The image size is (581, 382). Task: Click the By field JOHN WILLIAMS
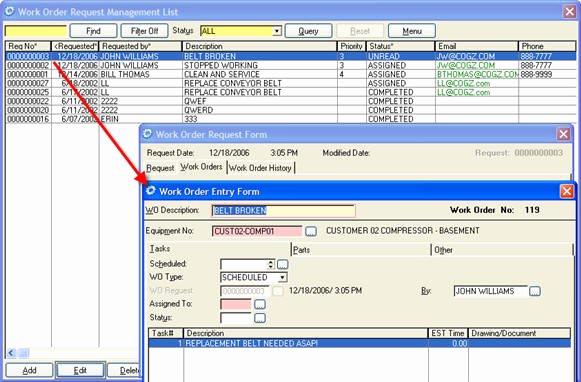pos(490,291)
